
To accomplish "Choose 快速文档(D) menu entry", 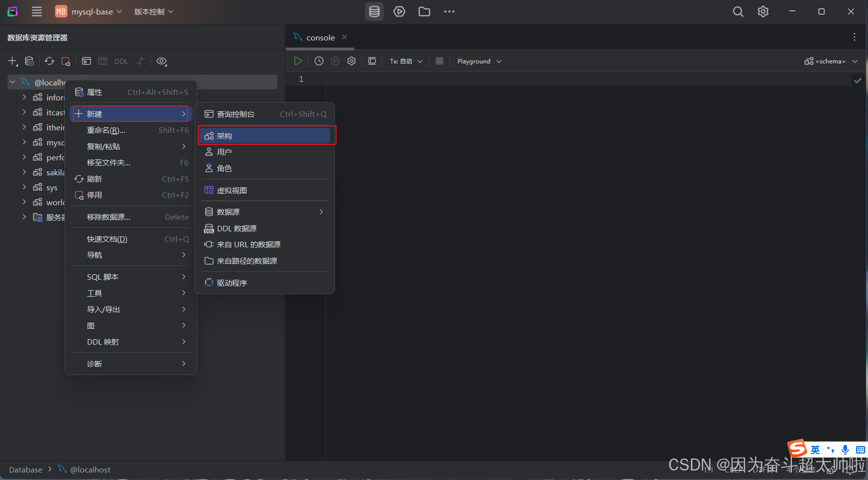I will tap(131, 239).
